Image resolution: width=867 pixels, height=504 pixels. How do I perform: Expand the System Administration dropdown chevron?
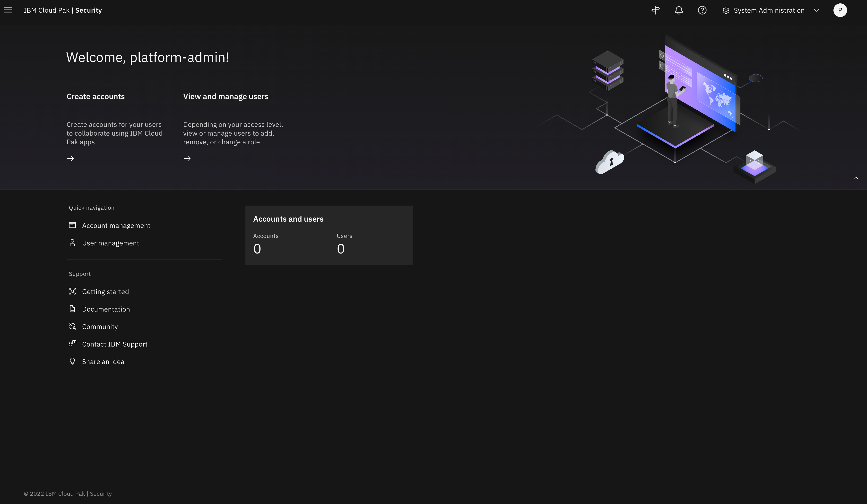tap(816, 10)
